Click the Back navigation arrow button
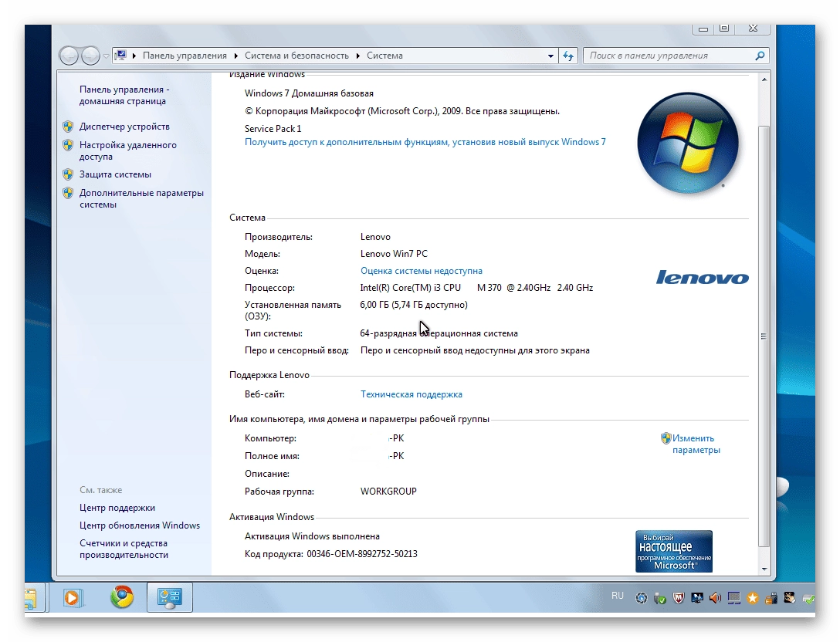This screenshot has height=642, width=840. [x=69, y=56]
